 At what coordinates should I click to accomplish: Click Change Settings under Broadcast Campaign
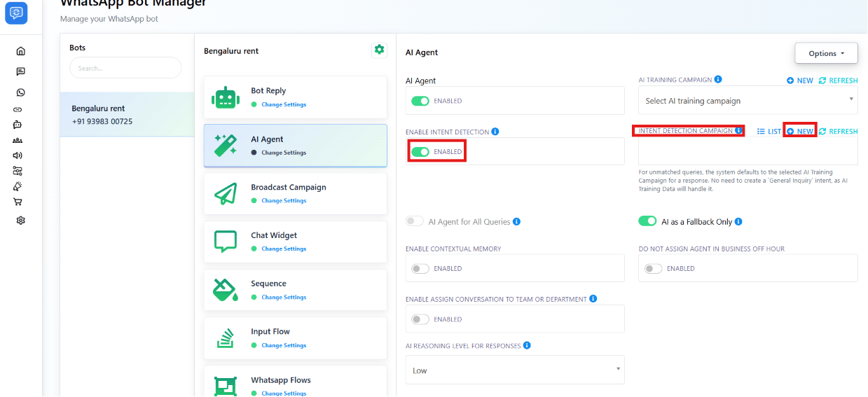click(284, 200)
